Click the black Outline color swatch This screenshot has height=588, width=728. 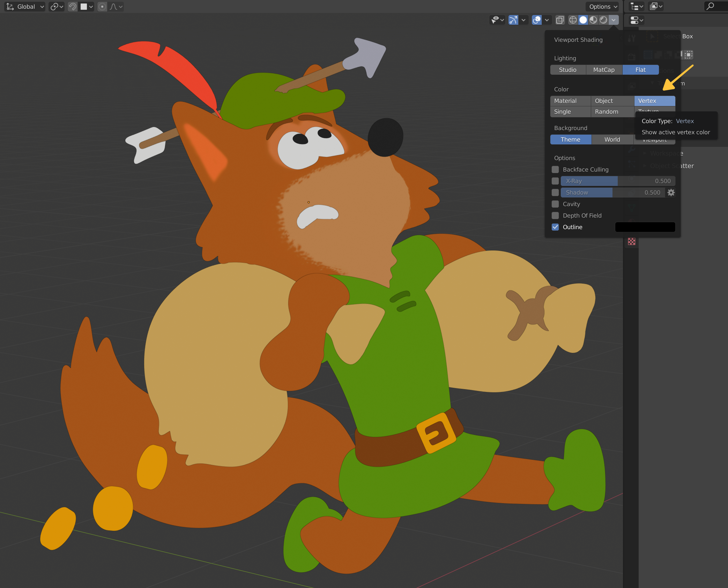pos(645,227)
